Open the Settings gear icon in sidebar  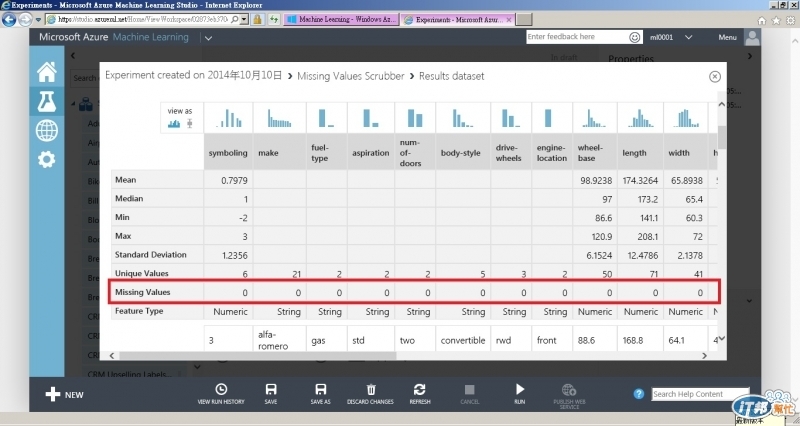click(x=46, y=160)
